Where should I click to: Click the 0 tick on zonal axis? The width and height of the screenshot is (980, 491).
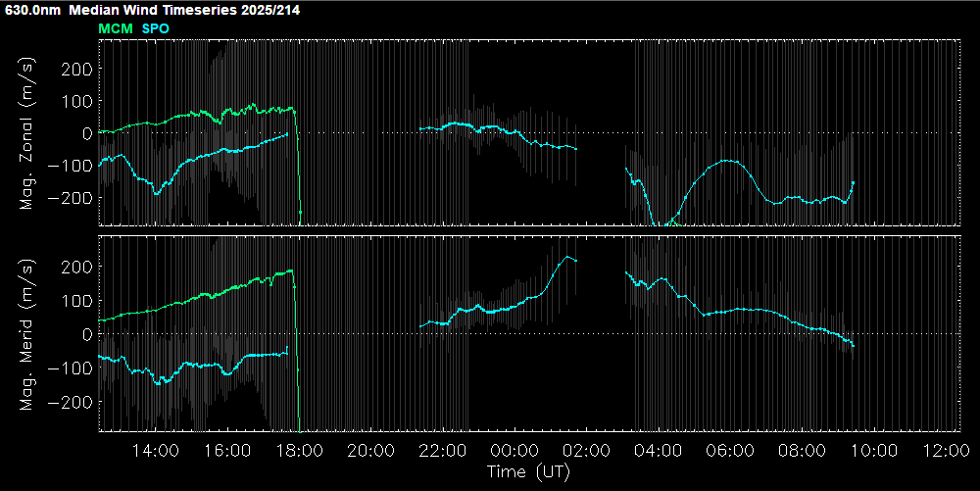(x=87, y=133)
